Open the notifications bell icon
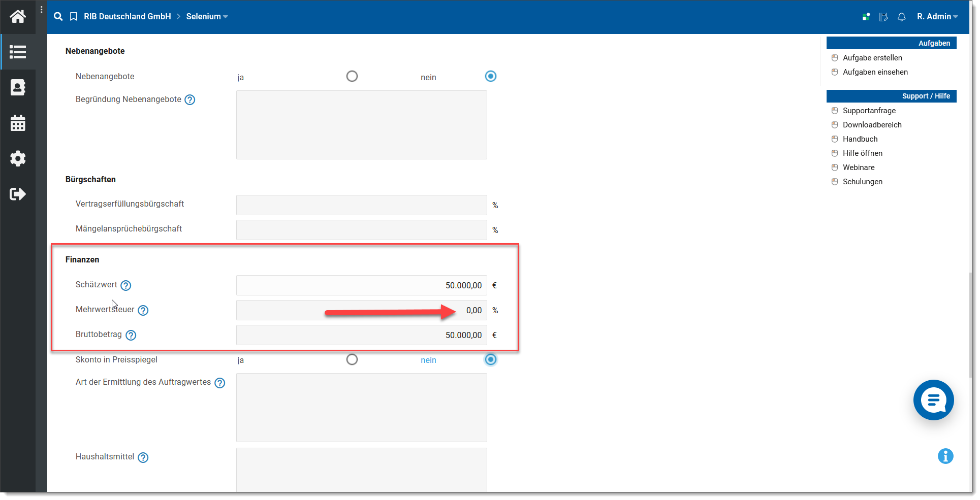 pyautogui.click(x=901, y=17)
